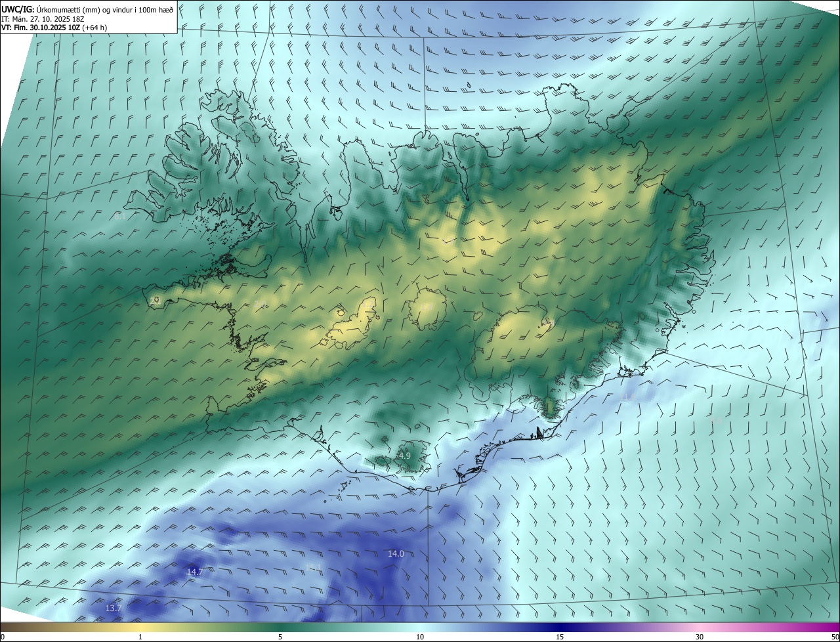The height and width of the screenshot is (642, 840).
Task: Click the UWC/IG map title line
Action: (87, 9)
